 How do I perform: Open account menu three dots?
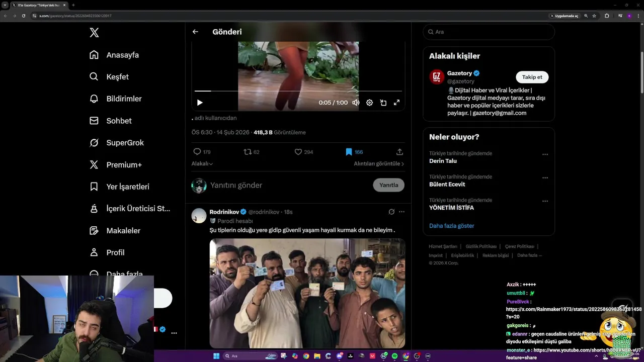[x=174, y=333]
